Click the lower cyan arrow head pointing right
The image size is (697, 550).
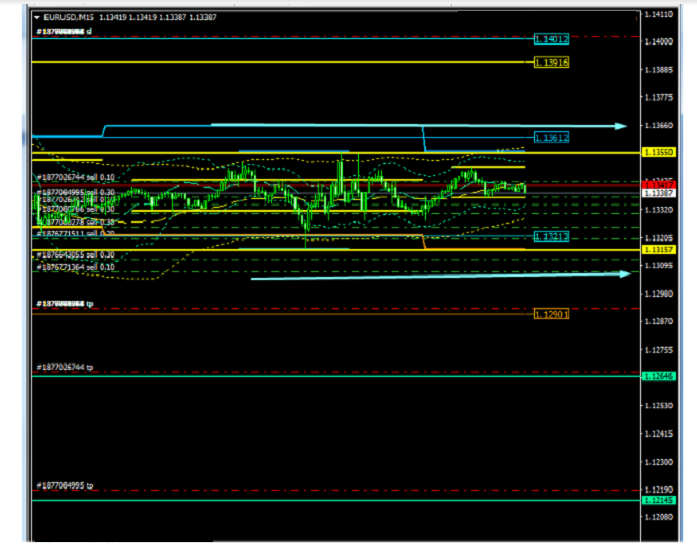(x=624, y=273)
